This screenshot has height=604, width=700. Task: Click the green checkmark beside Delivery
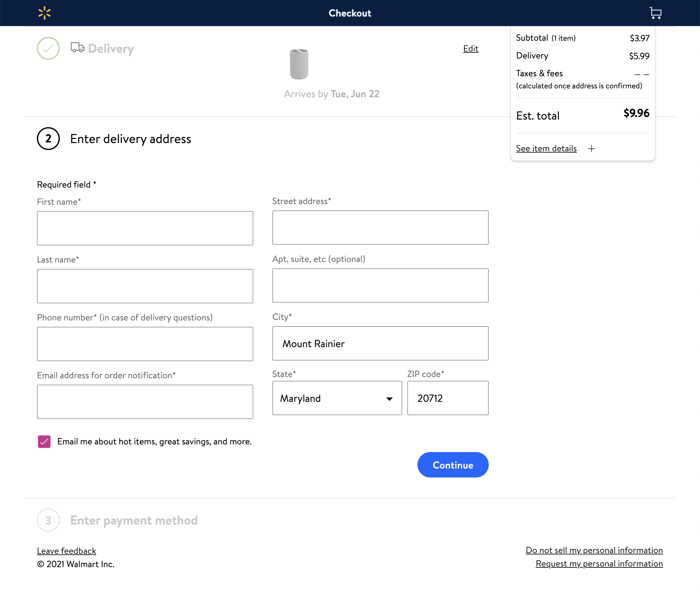coord(48,48)
